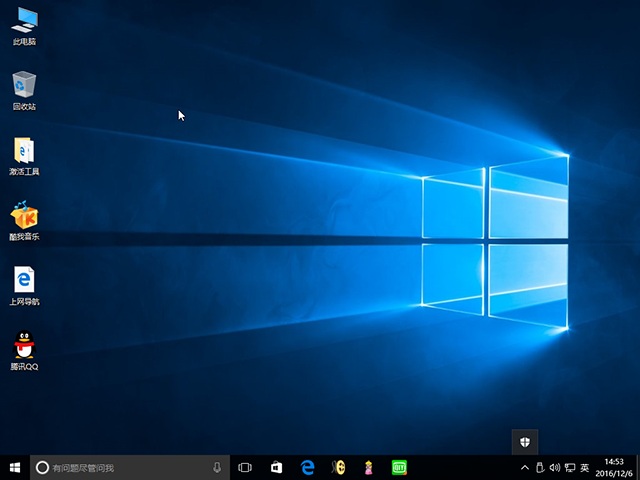Open the 上网导航 shortcut
640x480 pixels.
click(x=24, y=280)
